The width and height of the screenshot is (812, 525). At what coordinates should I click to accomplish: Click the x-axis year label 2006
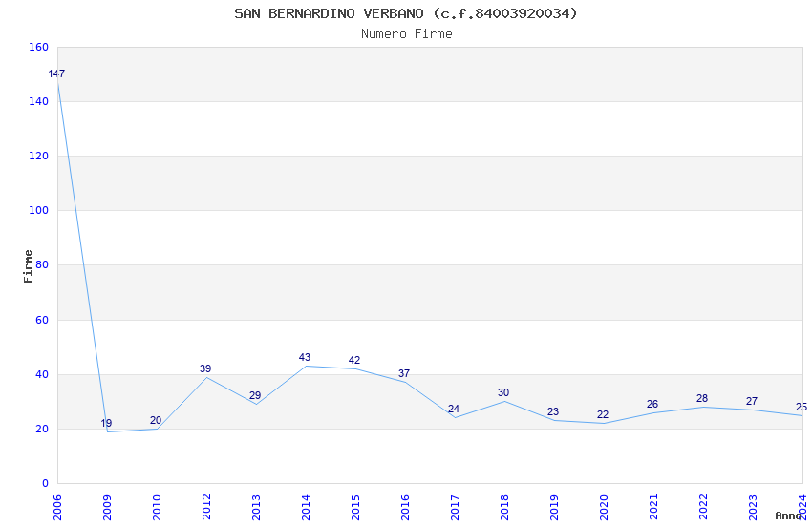57,508
